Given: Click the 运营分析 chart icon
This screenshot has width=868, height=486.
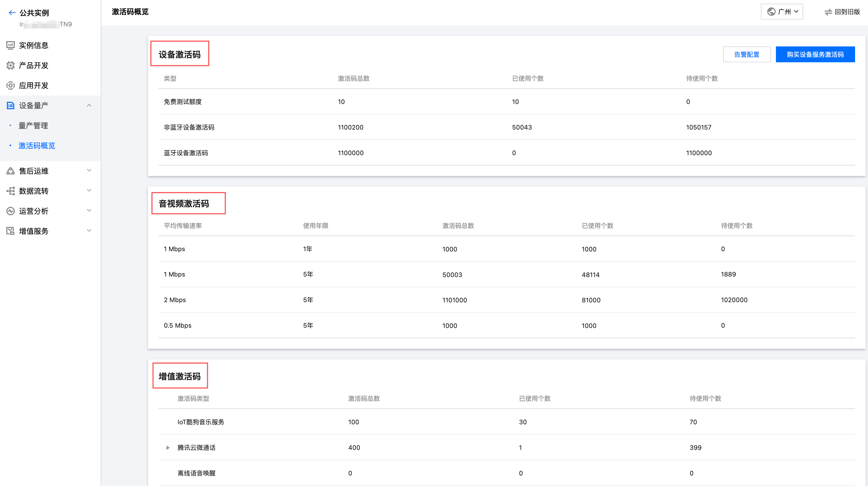Looking at the screenshot, I should tap(11, 211).
